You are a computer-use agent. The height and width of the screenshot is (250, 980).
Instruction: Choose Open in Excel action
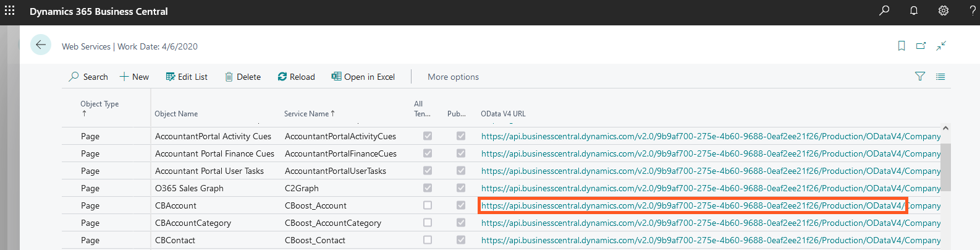pyautogui.click(x=363, y=77)
